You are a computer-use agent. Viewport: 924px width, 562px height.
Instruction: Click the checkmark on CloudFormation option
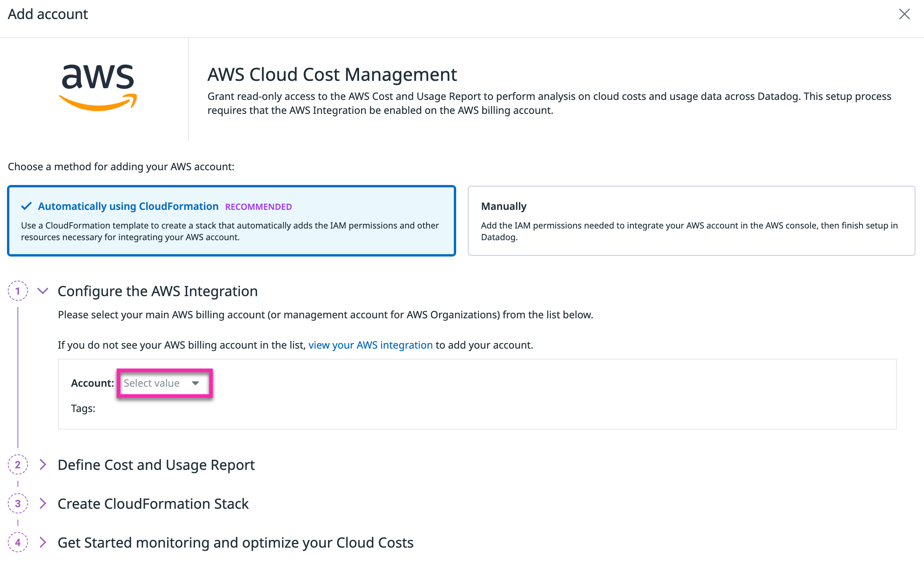pyautogui.click(x=26, y=206)
